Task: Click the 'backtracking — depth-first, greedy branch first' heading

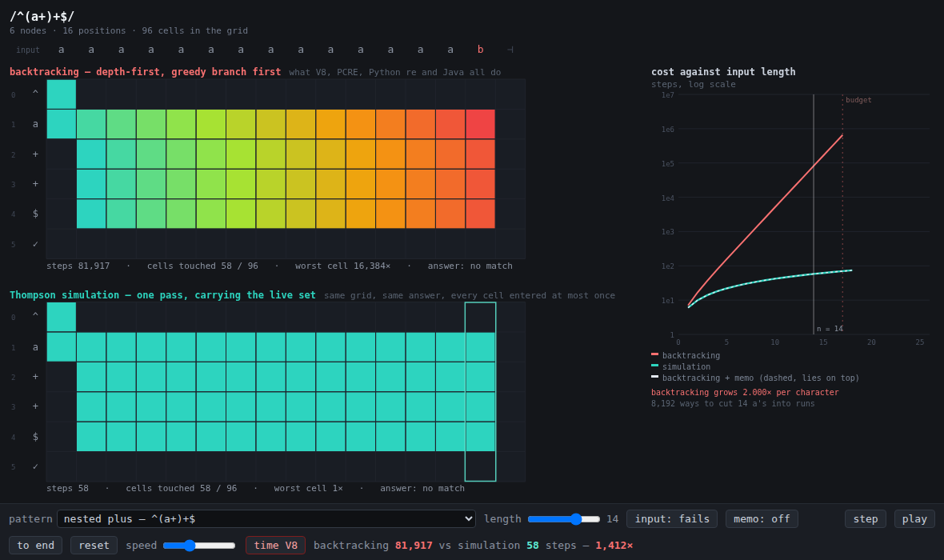Action: (x=145, y=72)
